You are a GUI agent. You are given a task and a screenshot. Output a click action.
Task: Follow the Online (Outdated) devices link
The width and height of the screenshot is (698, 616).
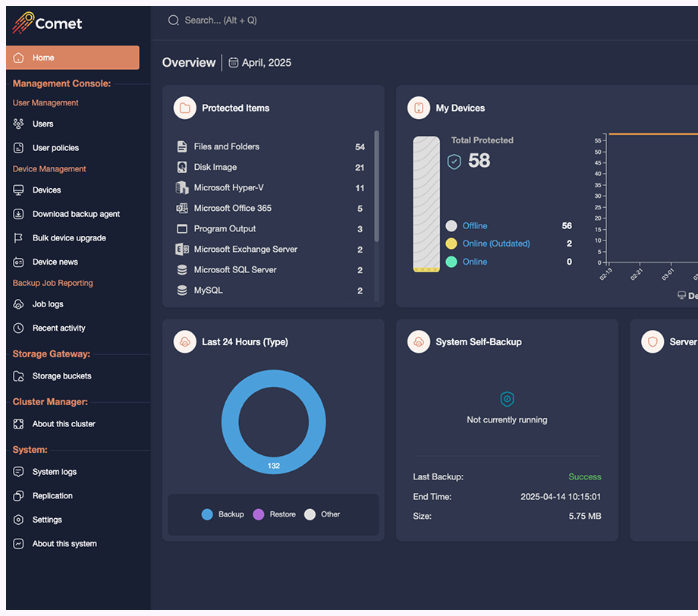[496, 244]
